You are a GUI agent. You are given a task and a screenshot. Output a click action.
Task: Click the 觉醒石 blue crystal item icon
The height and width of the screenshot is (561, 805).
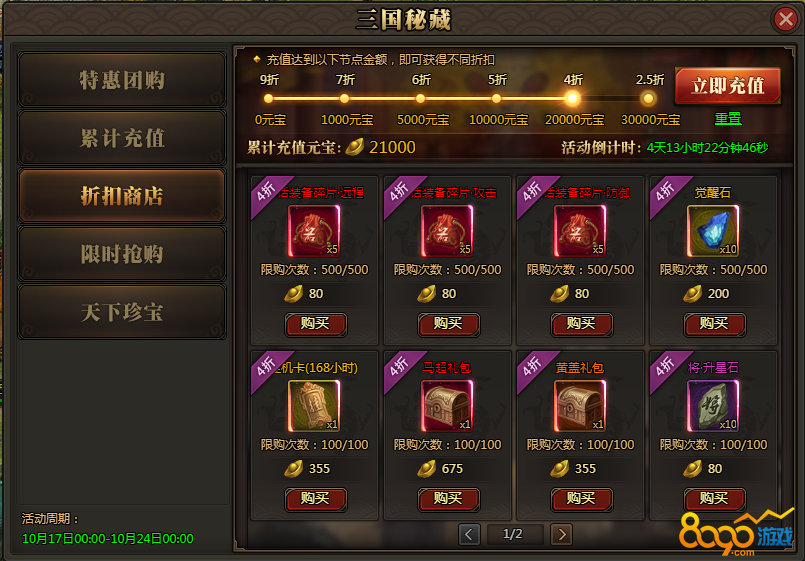point(713,231)
